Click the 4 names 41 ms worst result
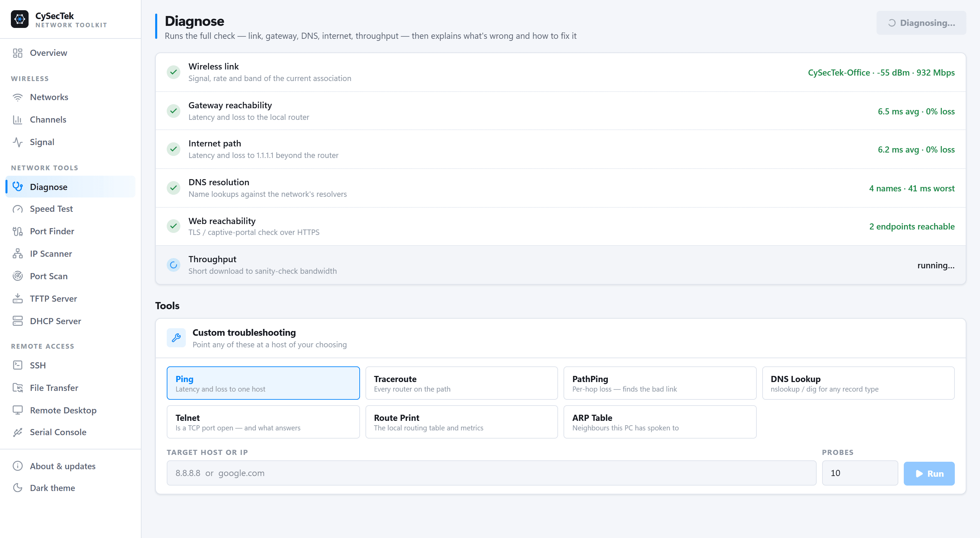 click(x=912, y=188)
